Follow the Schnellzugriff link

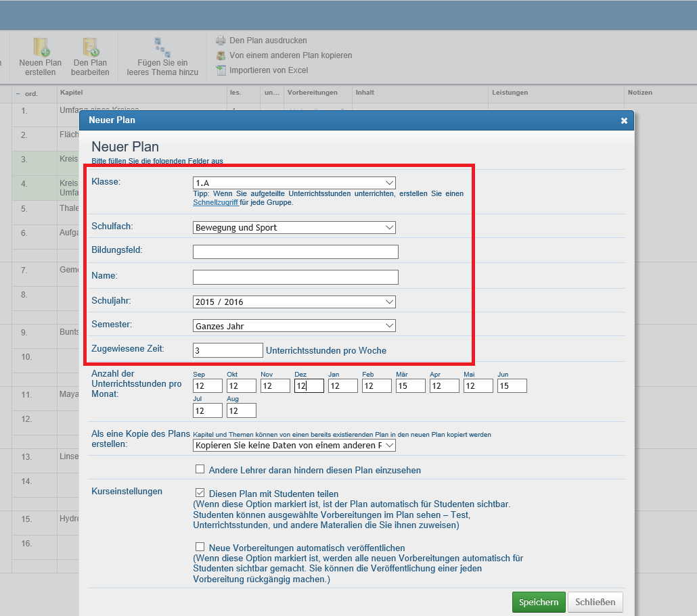tap(215, 202)
